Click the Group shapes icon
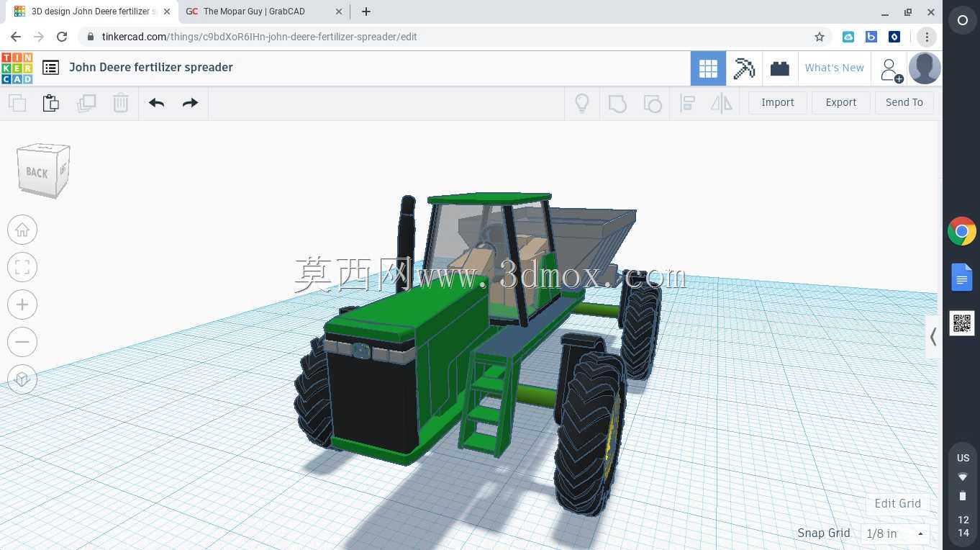Viewport: 980px width, 550px height. pos(617,103)
